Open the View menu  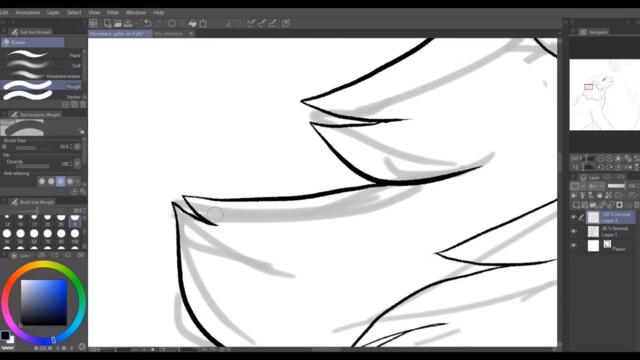coord(94,13)
